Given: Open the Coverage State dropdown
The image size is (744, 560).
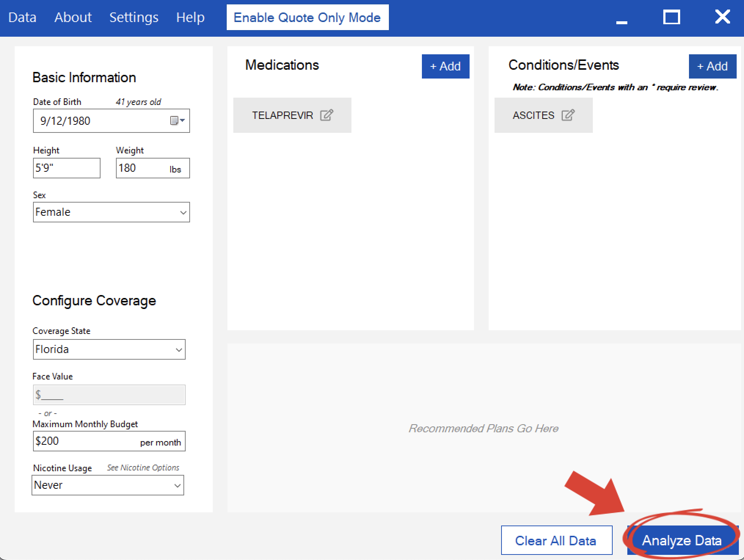Looking at the screenshot, I should [x=179, y=350].
